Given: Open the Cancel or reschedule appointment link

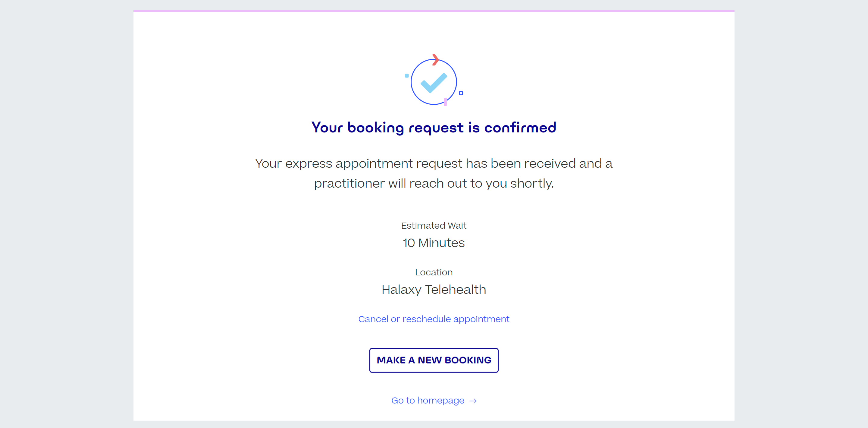Looking at the screenshot, I should [434, 319].
